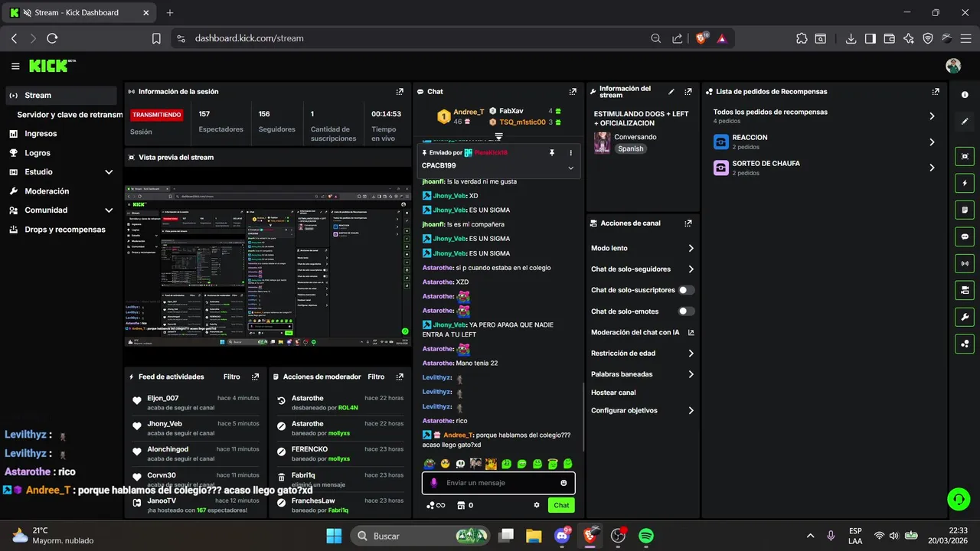Toggle the rewards dots widget icon in right sidebar

click(x=965, y=344)
